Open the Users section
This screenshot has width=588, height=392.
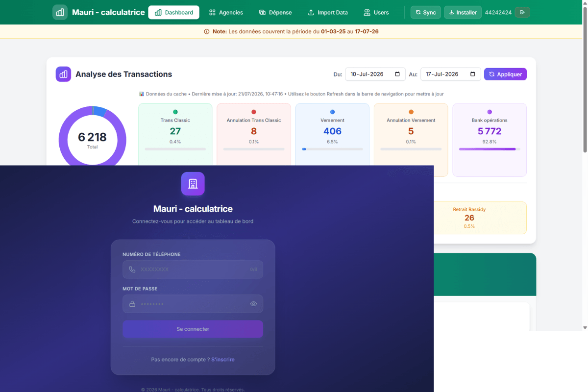[376, 12]
